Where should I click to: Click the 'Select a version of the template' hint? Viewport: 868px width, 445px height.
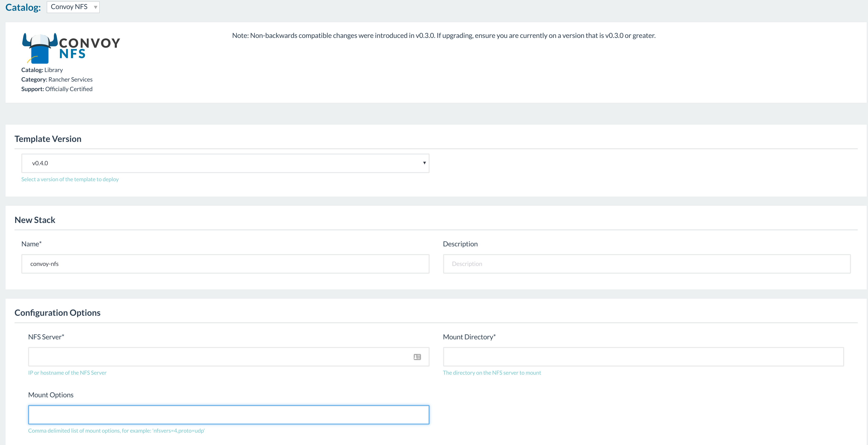(x=70, y=179)
